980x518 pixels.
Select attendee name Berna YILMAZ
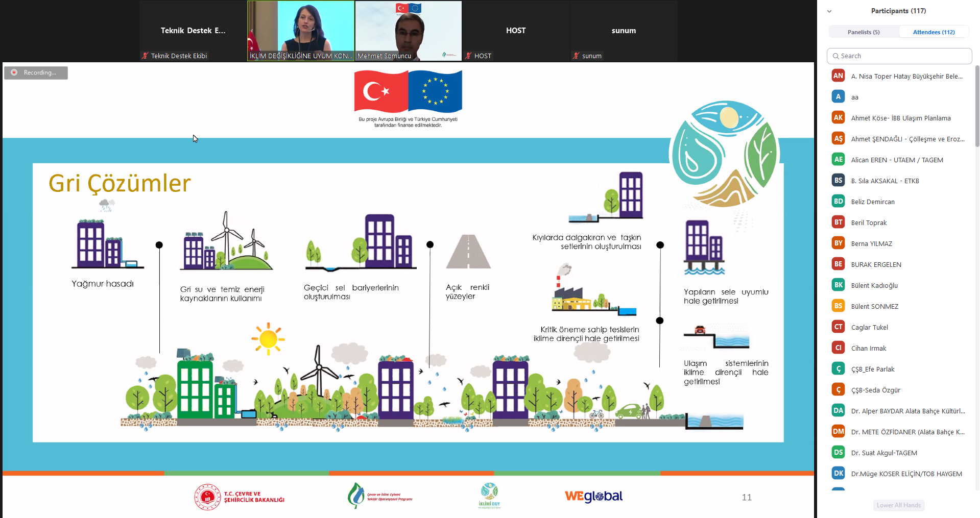[x=871, y=244]
